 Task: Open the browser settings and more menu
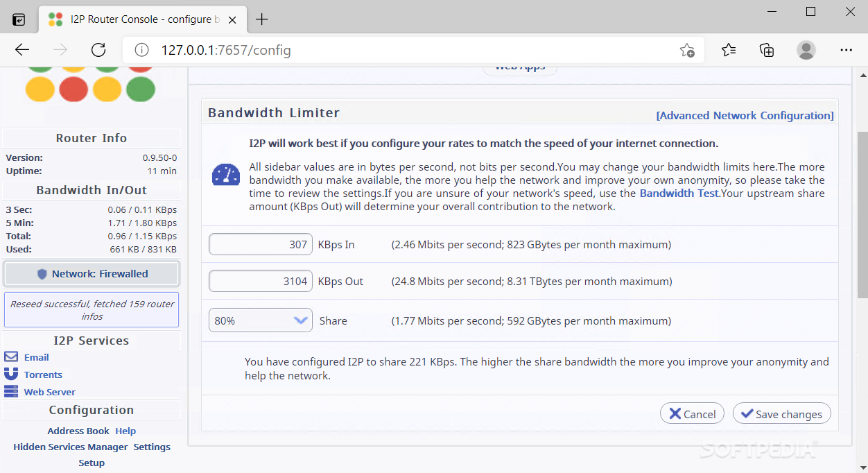(846, 50)
